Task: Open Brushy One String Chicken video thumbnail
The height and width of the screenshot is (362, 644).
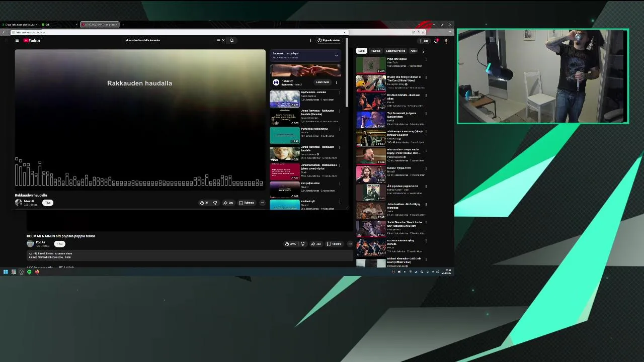Action: coord(371,83)
